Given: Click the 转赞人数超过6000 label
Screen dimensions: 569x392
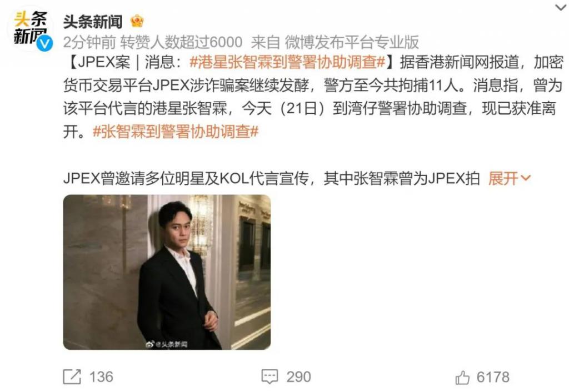Looking at the screenshot, I should (x=182, y=42).
